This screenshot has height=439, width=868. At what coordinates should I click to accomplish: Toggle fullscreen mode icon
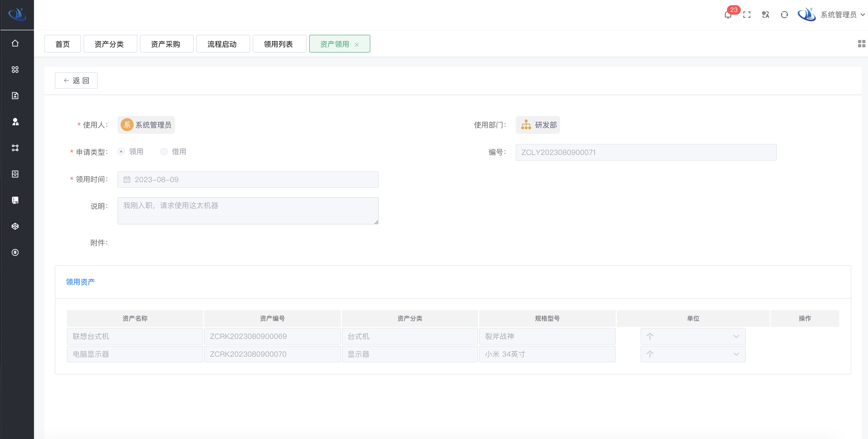tap(747, 14)
